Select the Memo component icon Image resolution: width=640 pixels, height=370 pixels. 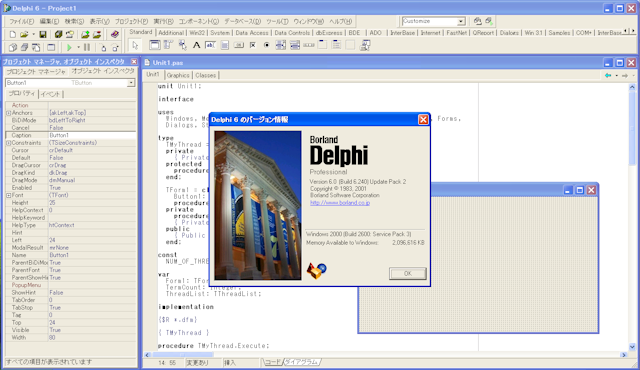coord(225,45)
